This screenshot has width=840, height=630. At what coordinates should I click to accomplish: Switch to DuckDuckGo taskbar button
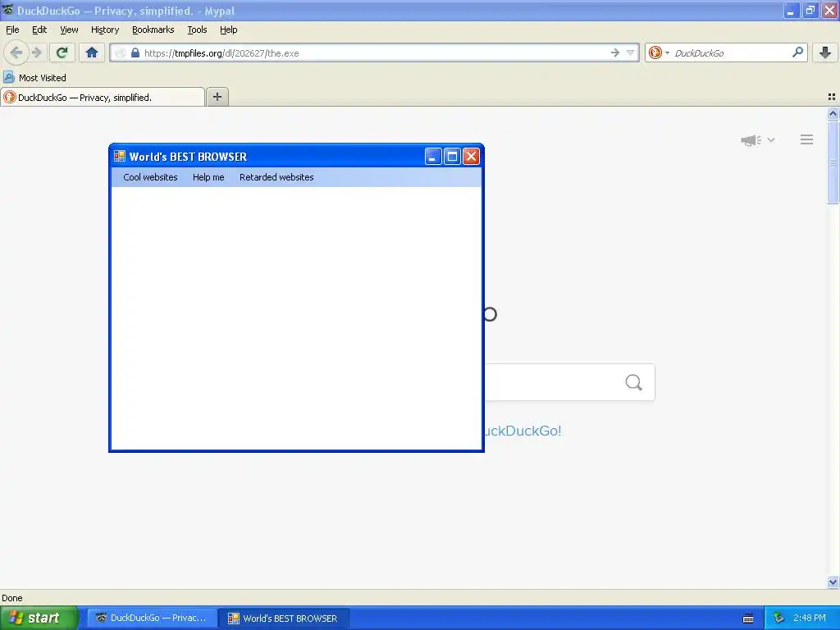(x=152, y=618)
